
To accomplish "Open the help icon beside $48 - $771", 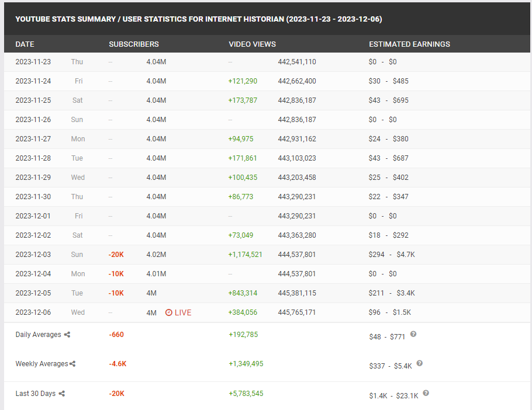I will tap(413, 334).
